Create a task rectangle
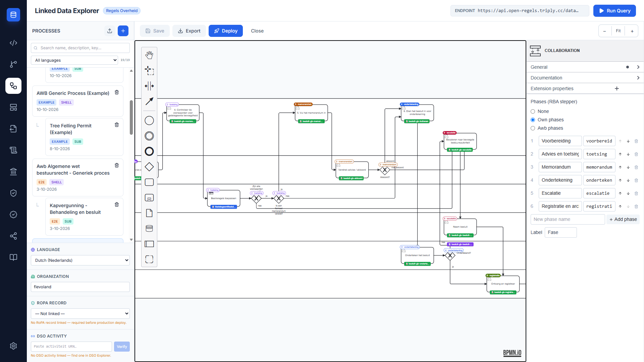 (x=149, y=182)
